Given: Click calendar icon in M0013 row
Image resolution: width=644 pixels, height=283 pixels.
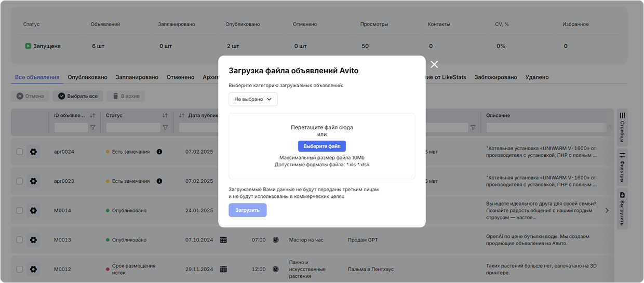Looking at the screenshot, I should tap(223, 240).
